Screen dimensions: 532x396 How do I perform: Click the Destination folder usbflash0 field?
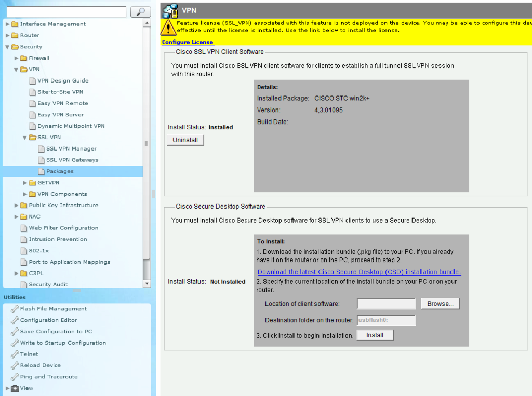(x=387, y=320)
